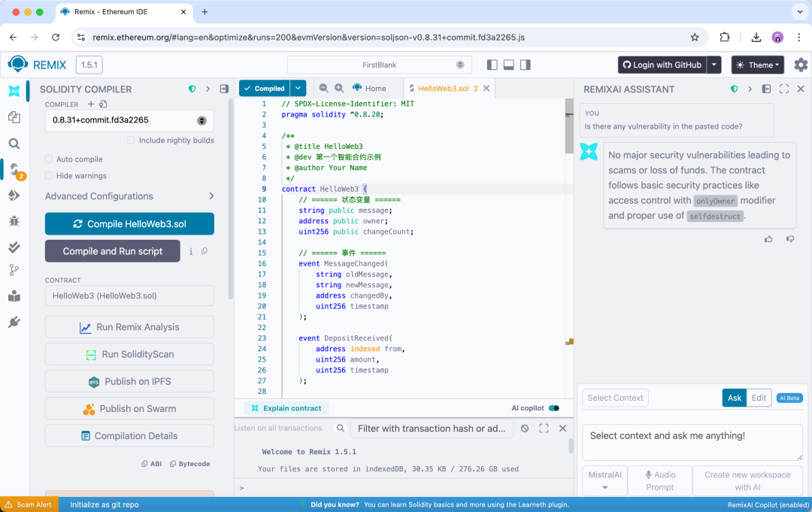812x512 pixels.
Task: Run Remix Analysis
Action: tap(129, 327)
